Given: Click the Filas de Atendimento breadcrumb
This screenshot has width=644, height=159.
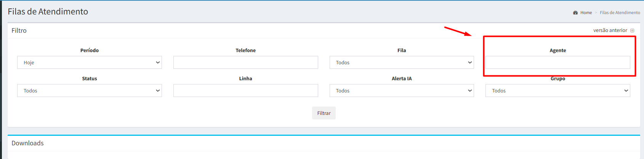Looking at the screenshot, I should 620,13.
